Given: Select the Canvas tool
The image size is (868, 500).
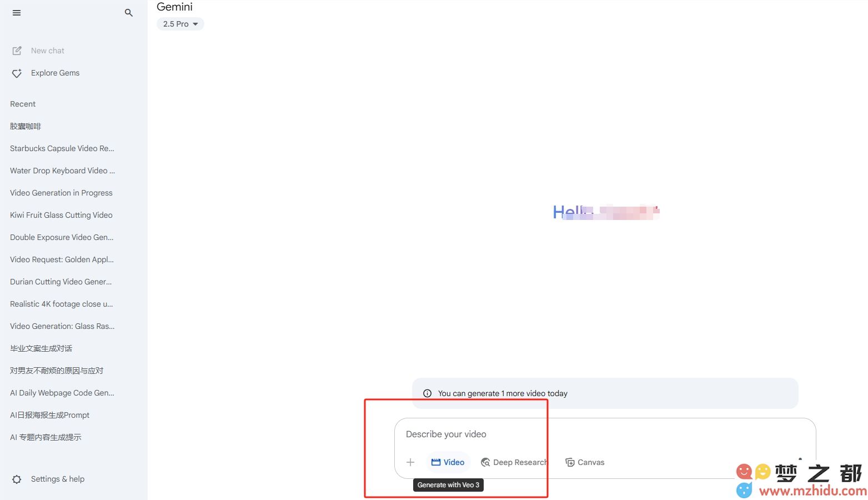Looking at the screenshot, I should [x=585, y=462].
